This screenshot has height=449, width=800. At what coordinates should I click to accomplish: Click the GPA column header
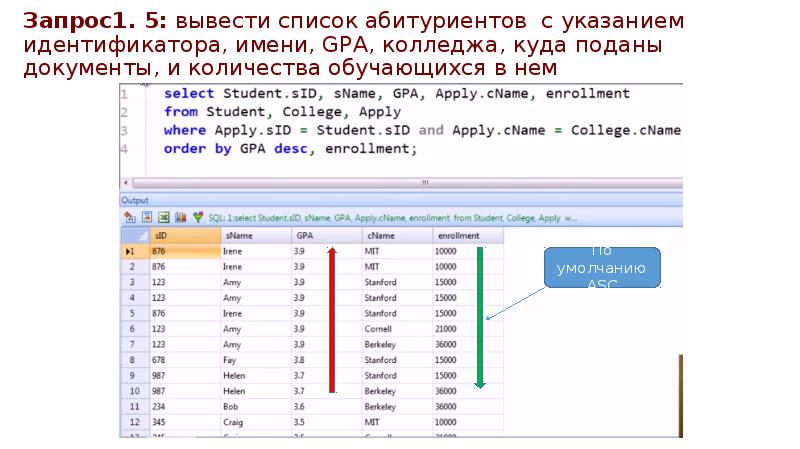coord(327,236)
